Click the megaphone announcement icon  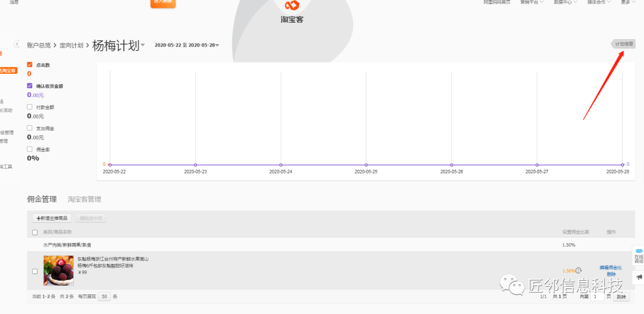click(x=639, y=277)
